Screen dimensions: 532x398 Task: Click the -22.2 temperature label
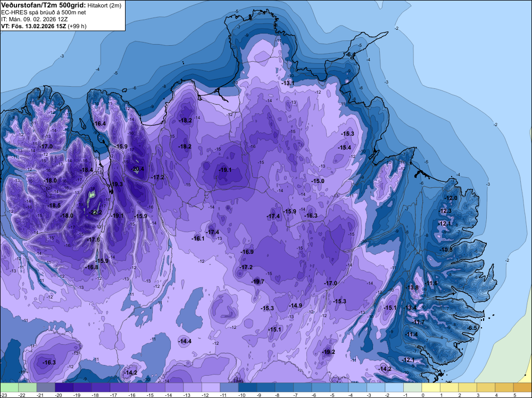coord(95,213)
